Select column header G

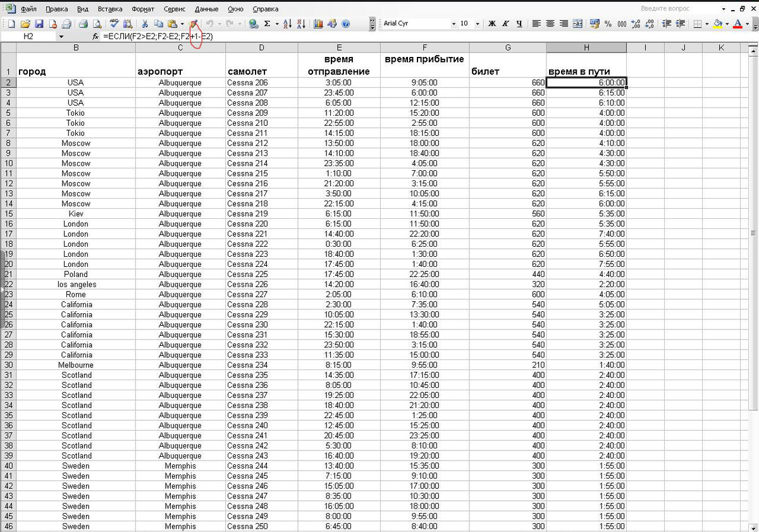508,47
